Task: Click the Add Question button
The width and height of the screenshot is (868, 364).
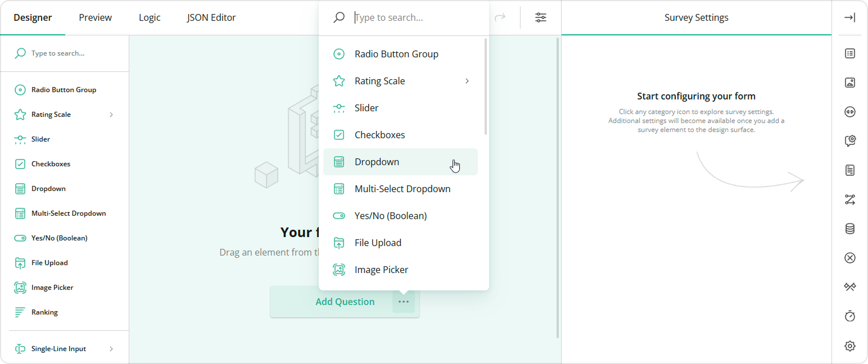Action: coord(345,302)
